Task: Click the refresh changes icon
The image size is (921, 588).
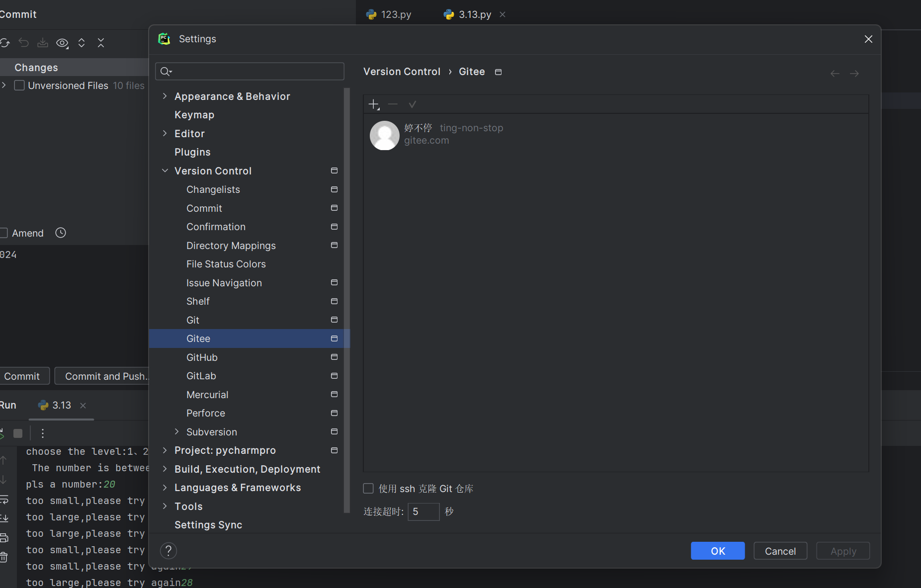Action: coord(5,43)
